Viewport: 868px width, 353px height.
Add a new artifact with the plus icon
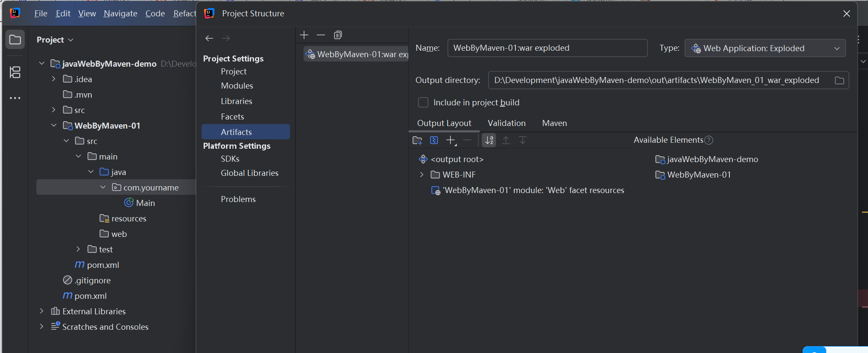coord(304,35)
